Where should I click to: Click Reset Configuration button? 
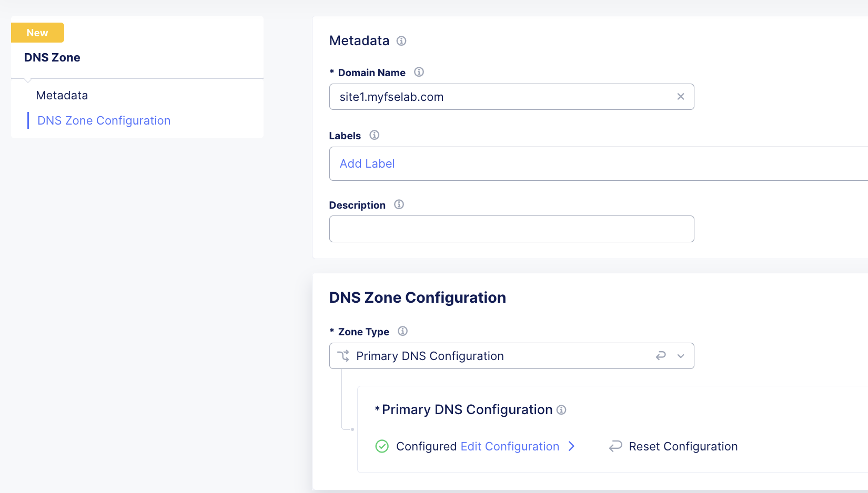click(673, 446)
